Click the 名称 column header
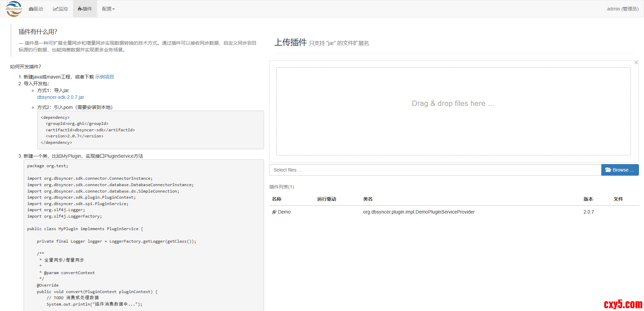 (x=277, y=199)
